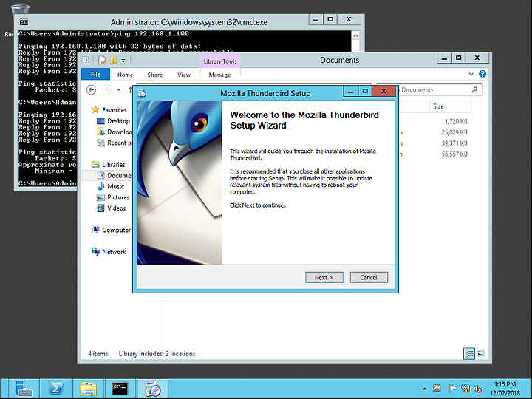Open File tab in Documents window
The image size is (532, 399).
click(x=95, y=75)
